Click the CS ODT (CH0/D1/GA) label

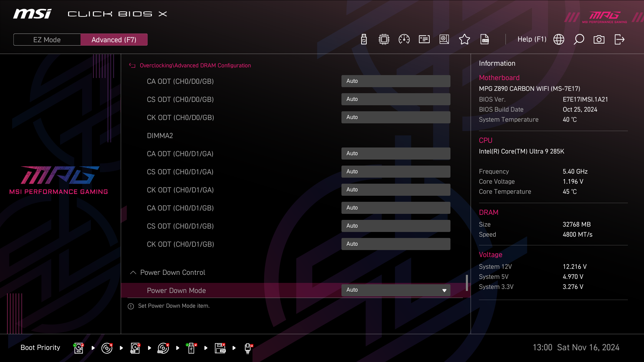[x=180, y=172]
